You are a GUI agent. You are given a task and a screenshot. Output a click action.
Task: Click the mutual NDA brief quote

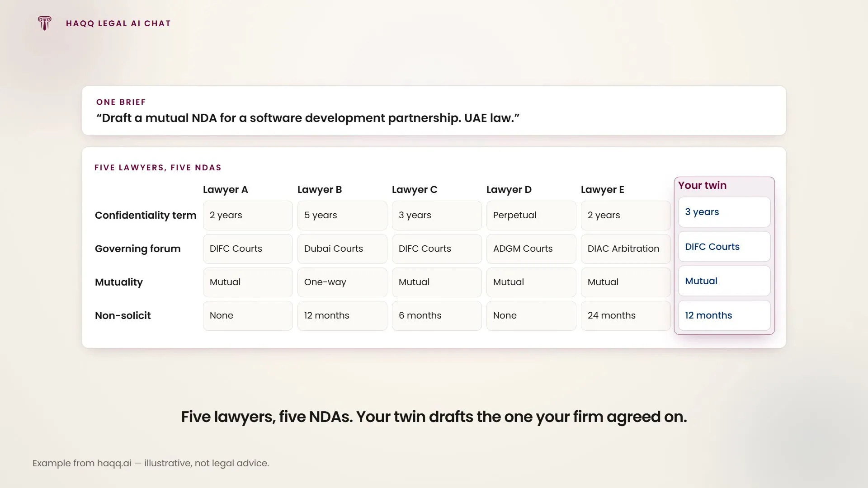pyautogui.click(x=308, y=118)
